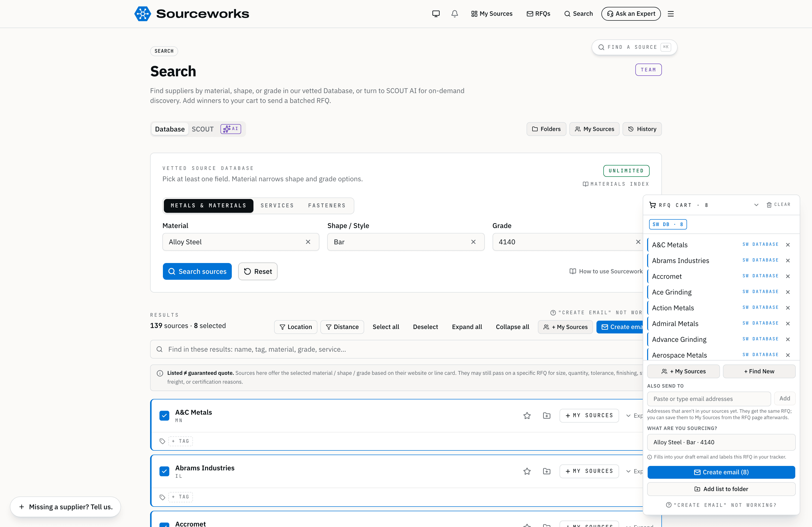Click the tag icon under A&C Metals
The width and height of the screenshot is (812, 527).
click(x=162, y=441)
